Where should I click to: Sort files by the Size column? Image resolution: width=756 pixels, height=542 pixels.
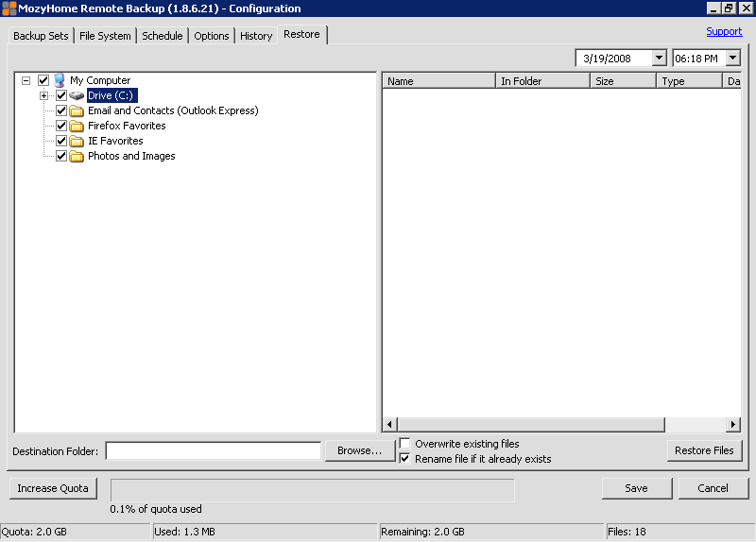click(624, 81)
